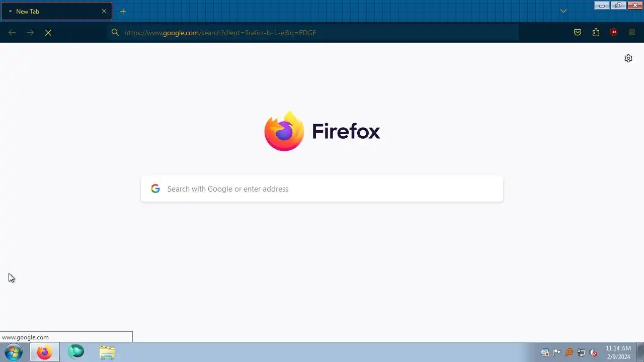This screenshot has height=362, width=644.
Task: Click the search magnifier icon in address bar
Action: (115, 33)
